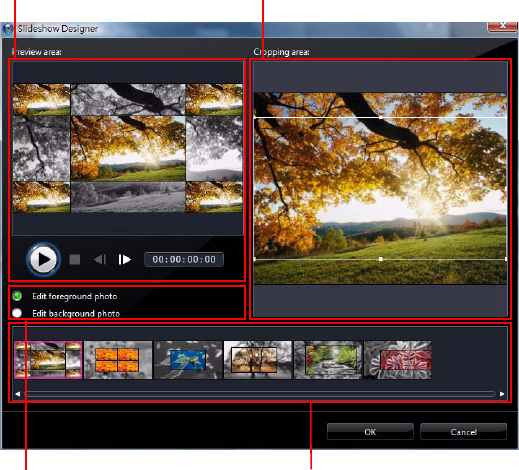This screenshot has height=470, width=519.
Task: Click the crop box bottom center handle
Action: 381,259
